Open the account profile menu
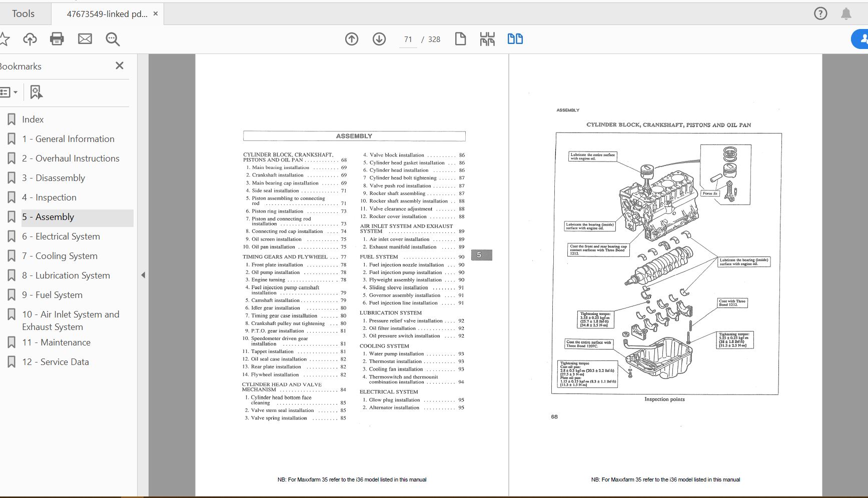The width and height of the screenshot is (868, 498). 862,38
